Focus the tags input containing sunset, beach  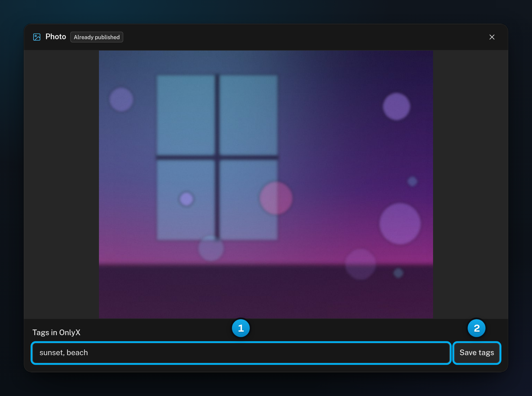[x=241, y=353]
